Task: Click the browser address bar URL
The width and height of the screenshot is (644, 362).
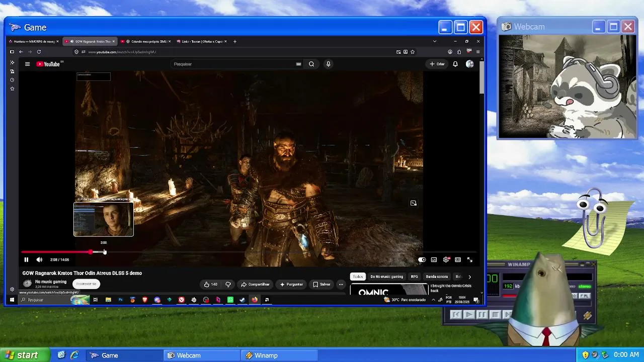Action: [x=122, y=52]
